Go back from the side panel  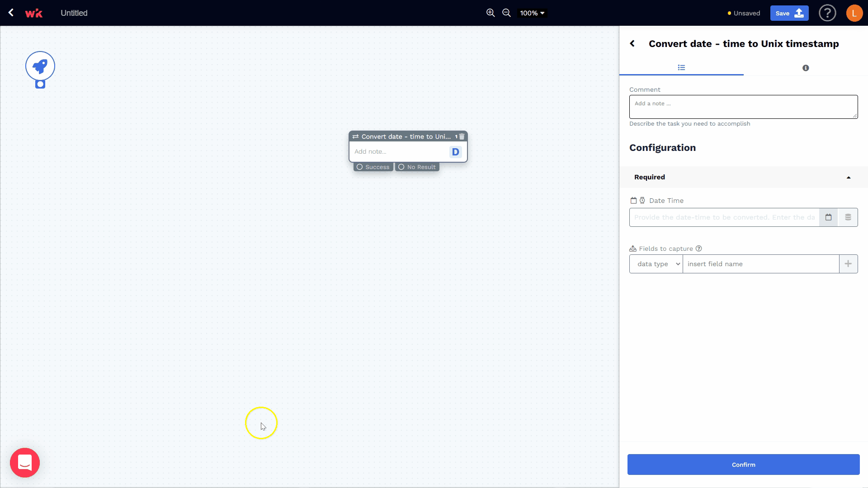point(632,43)
